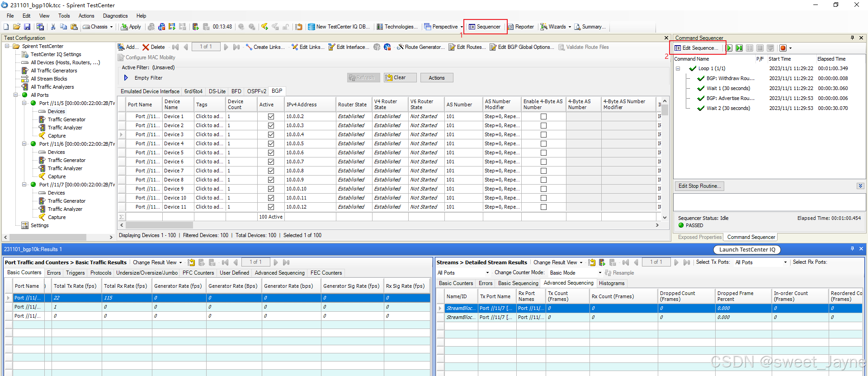Screen dimensions: 868x376
Task: Open the Route Generator tool
Action: tap(420, 47)
